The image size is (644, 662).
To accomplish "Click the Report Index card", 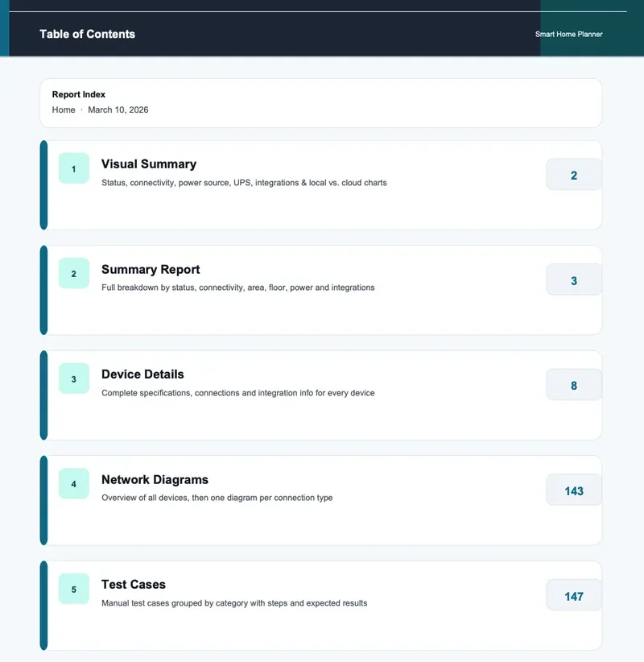I will (x=320, y=101).
